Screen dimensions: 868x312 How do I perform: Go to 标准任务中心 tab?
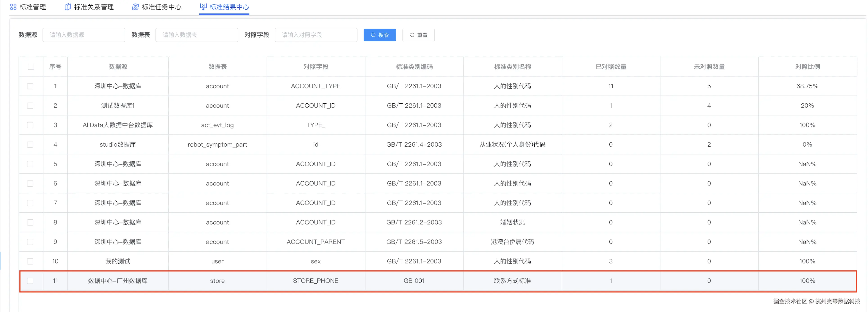coord(157,7)
